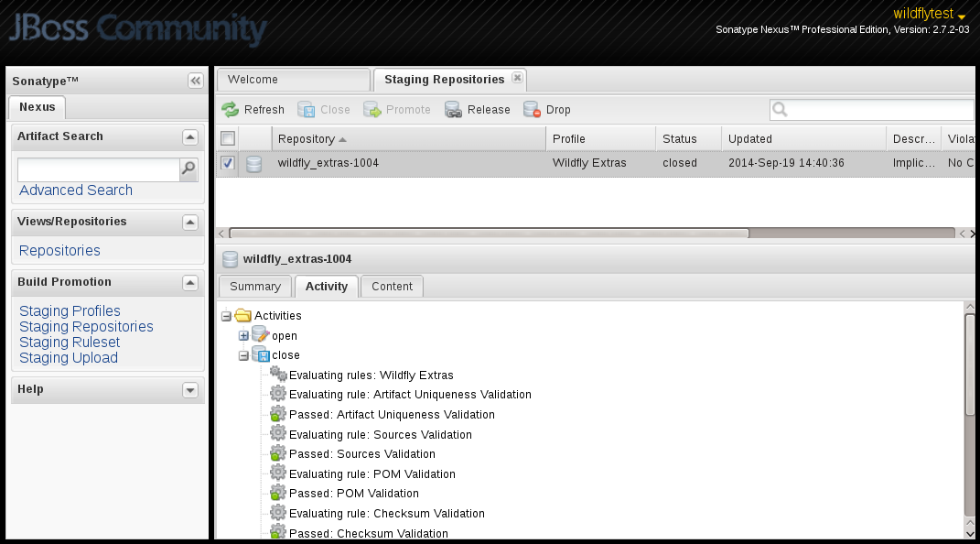Collapse the Views/Repositories section

(x=190, y=222)
